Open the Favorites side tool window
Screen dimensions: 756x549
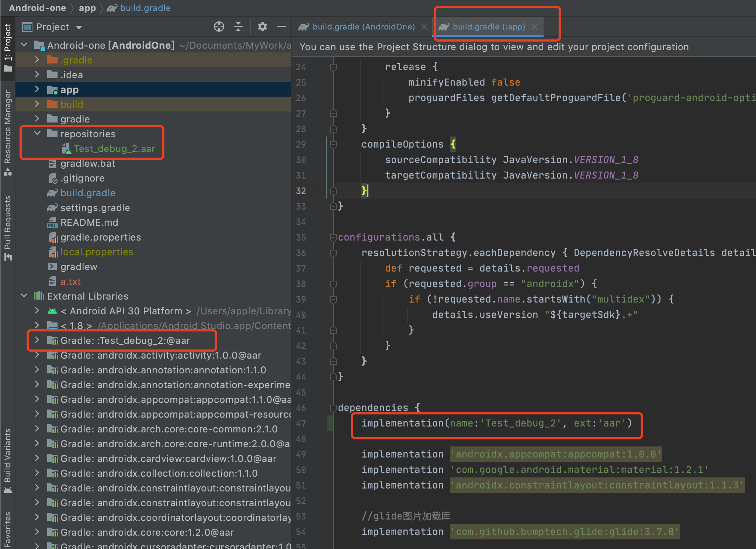[x=7, y=529]
